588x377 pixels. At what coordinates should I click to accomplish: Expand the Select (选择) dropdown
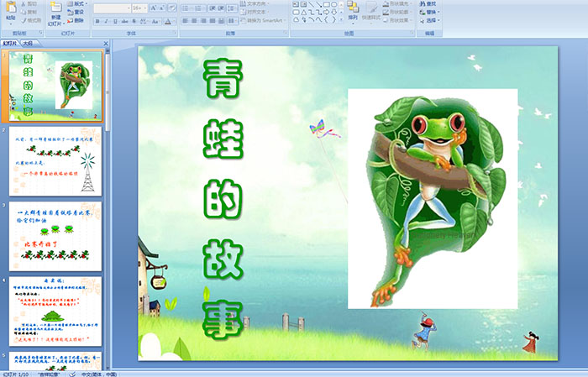[x=432, y=21]
